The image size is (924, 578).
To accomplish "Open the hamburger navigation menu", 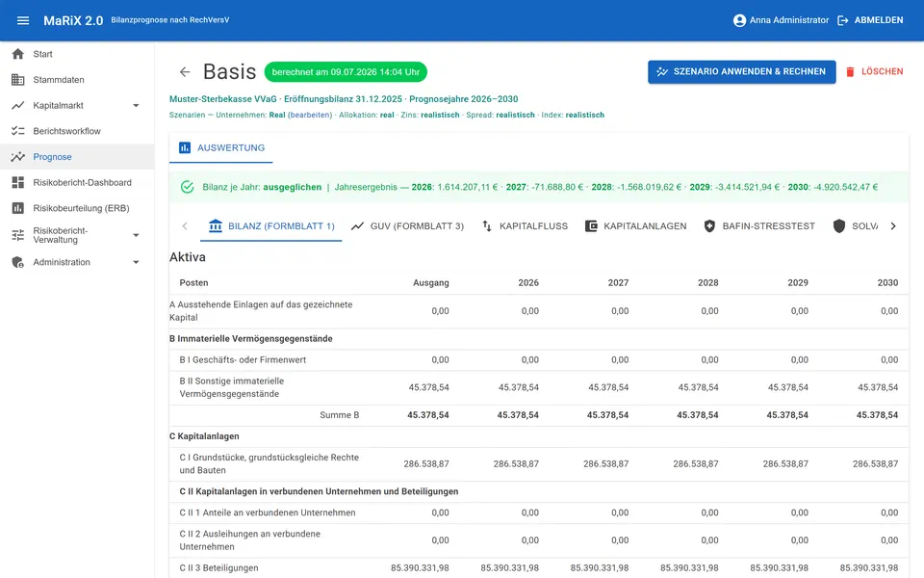I will coord(23,20).
